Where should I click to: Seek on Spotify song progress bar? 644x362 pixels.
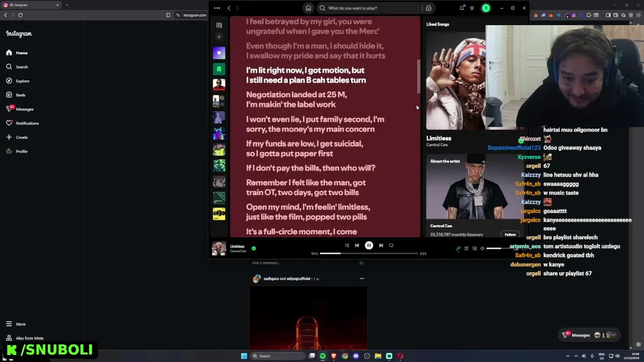point(369,253)
